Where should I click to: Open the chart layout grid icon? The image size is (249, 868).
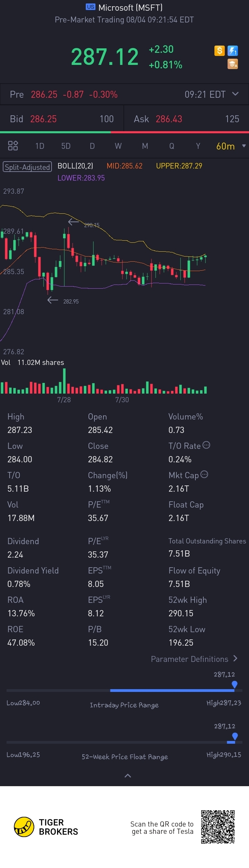pos(13,146)
